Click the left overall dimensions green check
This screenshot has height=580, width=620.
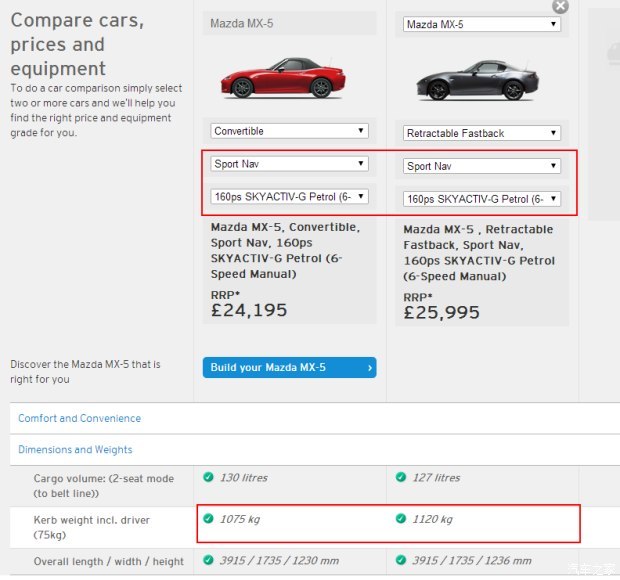tap(208, 561)
